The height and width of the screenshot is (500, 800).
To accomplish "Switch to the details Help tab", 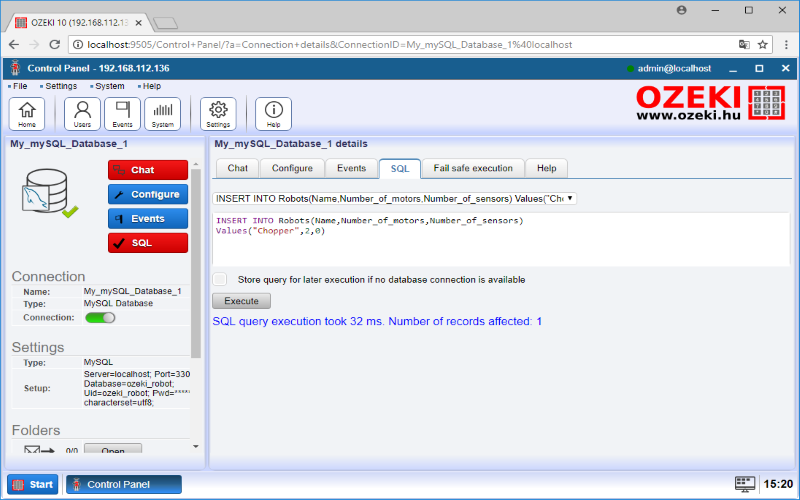I will [x=546, y=168].
